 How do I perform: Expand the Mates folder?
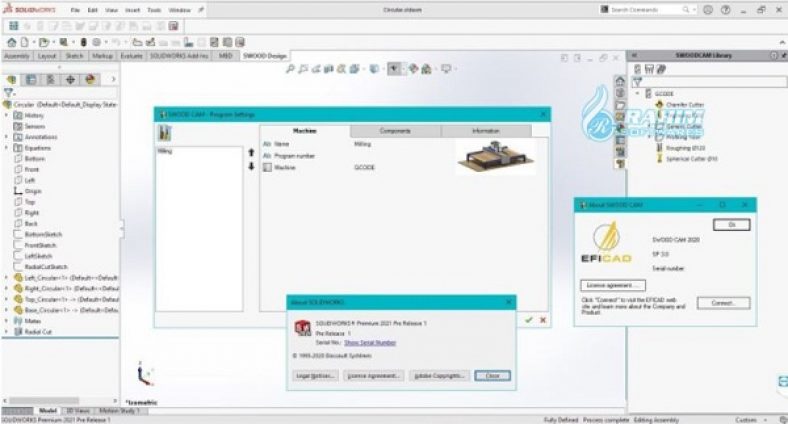point(7,321)
